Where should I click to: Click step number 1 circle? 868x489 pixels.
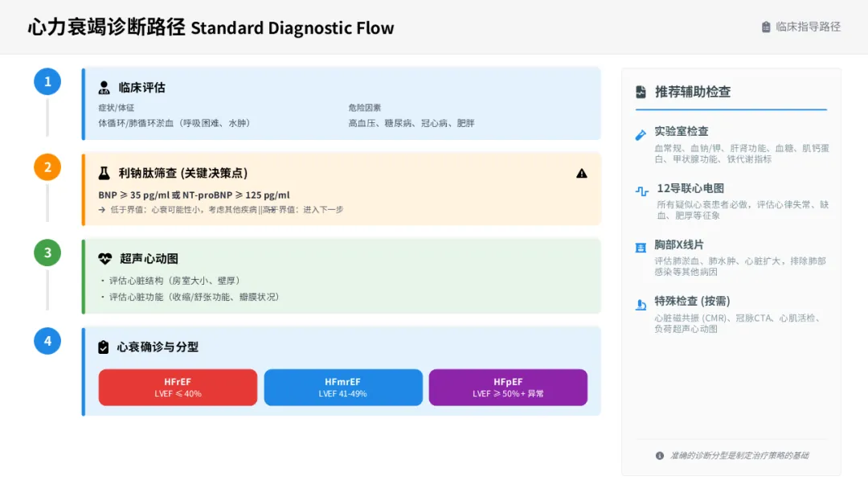tap(47, 81)
